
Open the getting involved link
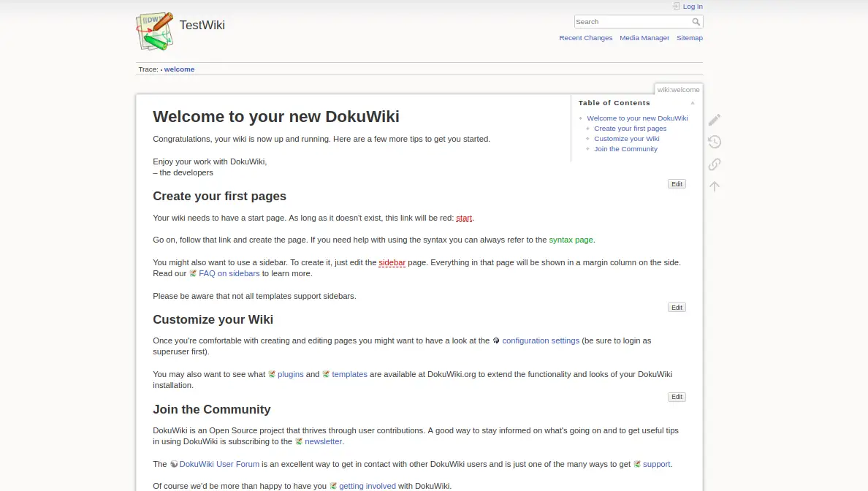click(x=362, y=486)
